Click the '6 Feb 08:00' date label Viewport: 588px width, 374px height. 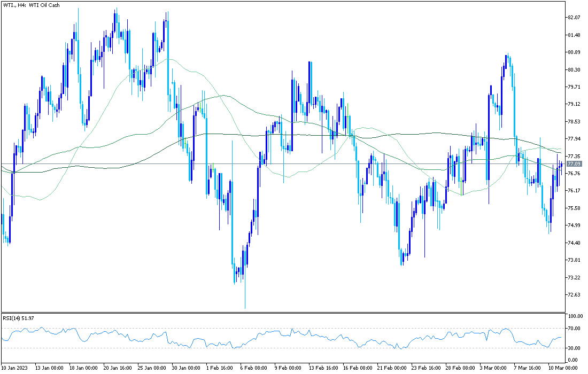click(x=253, y=368)
